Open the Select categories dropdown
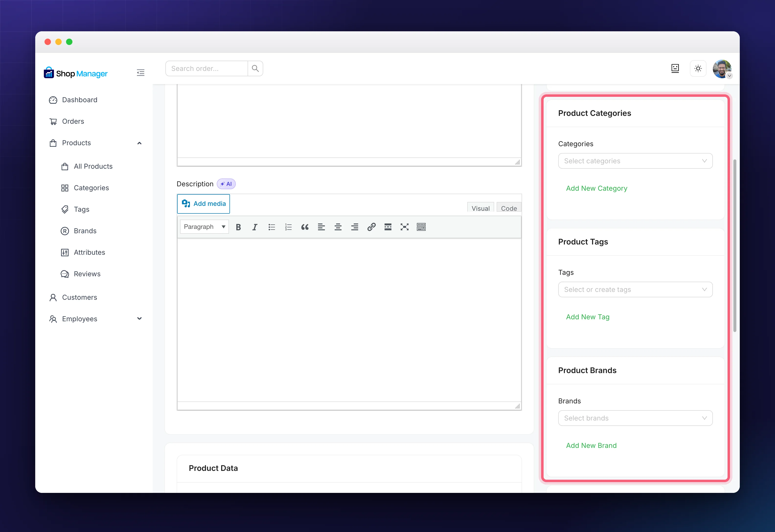 point(635,161)
